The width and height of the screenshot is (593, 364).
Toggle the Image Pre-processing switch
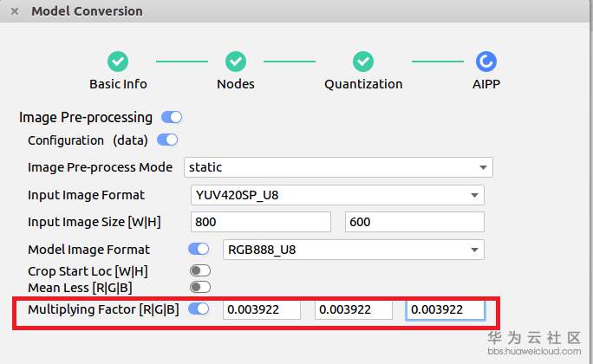(172, 118)
